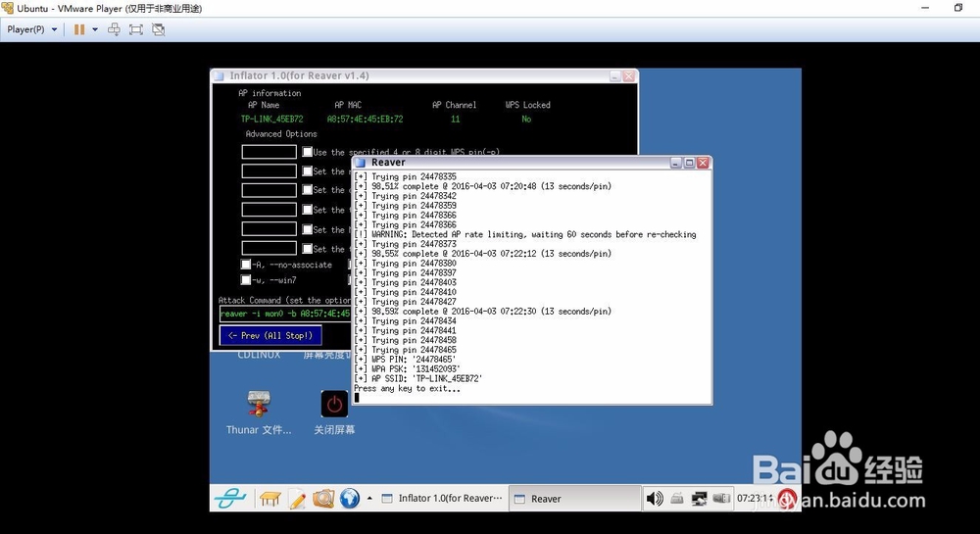The image size is (980, 534).
Task: Click AP name TP-LINK_45EB72 in Inflator
Action: pyautogui.click(x=271, y=119)
